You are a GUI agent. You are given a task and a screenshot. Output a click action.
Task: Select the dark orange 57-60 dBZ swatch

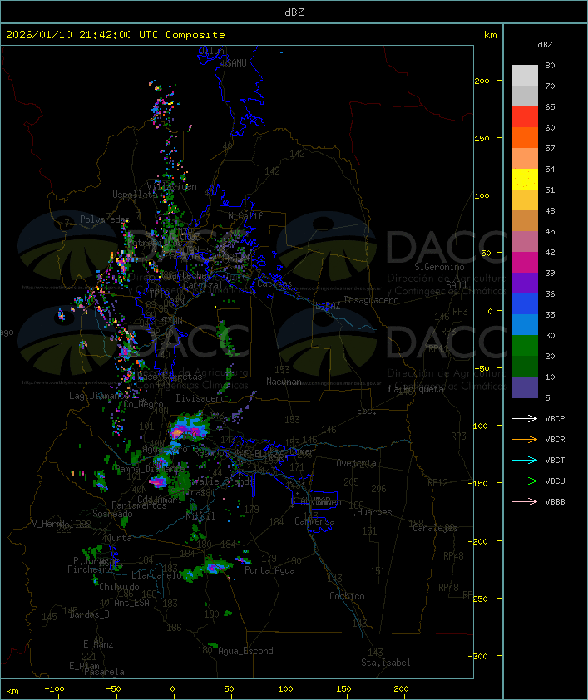tap(525, 137)
